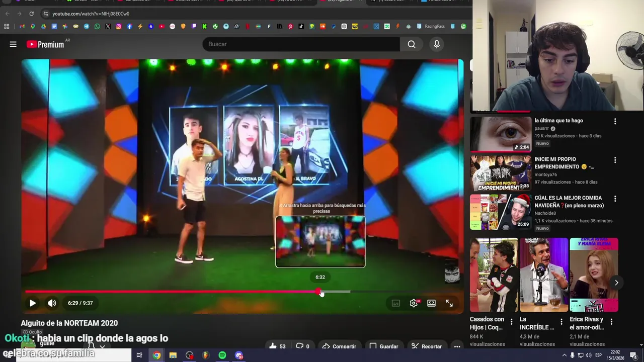The width and height of the screenshot is (644, 362).
Task: Open the 'Casados con Hijos' short thumbnail
Action: [x=494, y=275]
